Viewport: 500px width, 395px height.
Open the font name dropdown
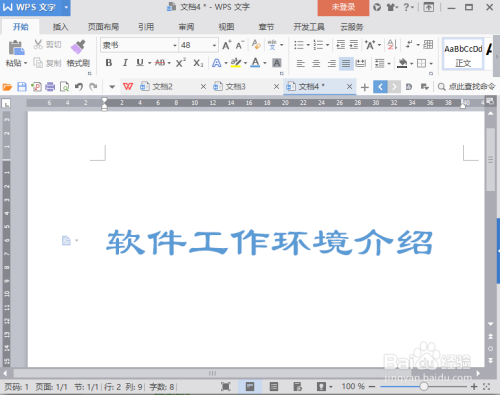175,45
